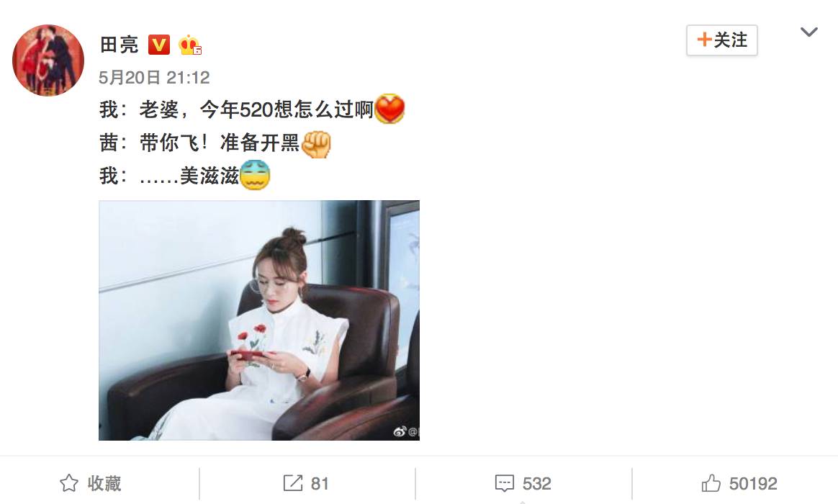Expand the post options chevron
The image size is (838, 504).
tap(808, 32)
